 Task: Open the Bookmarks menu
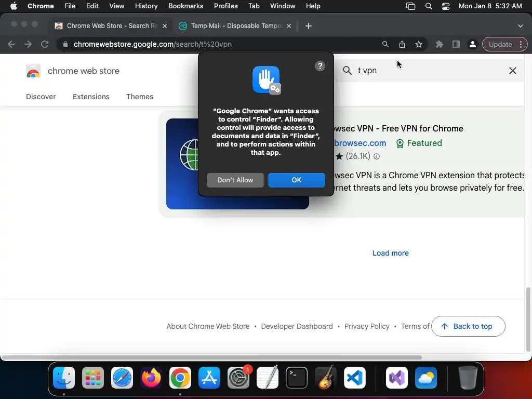(x=185, y=6)
